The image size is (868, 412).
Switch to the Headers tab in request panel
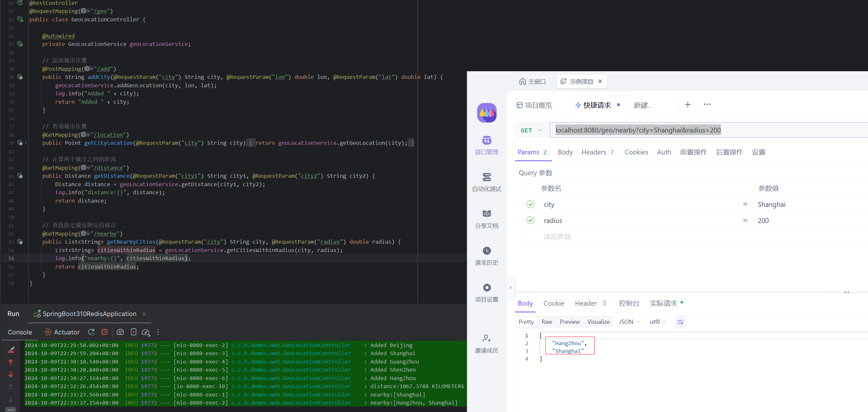[x=595, y=152]
